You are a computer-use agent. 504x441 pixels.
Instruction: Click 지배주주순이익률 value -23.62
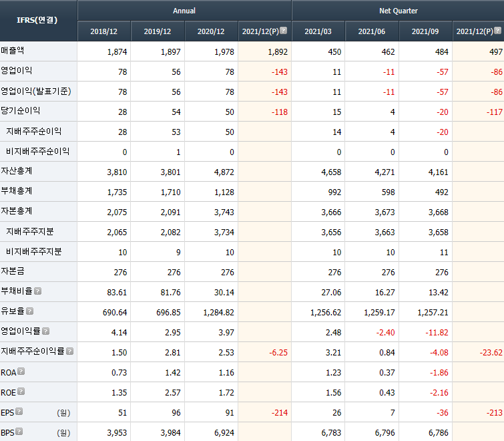(x=491, y=353)
